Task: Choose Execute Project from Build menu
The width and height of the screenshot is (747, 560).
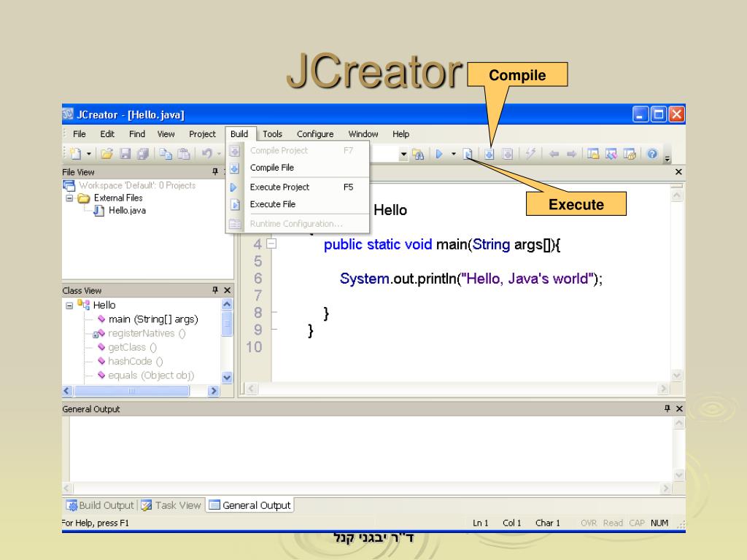Action: 298,187
